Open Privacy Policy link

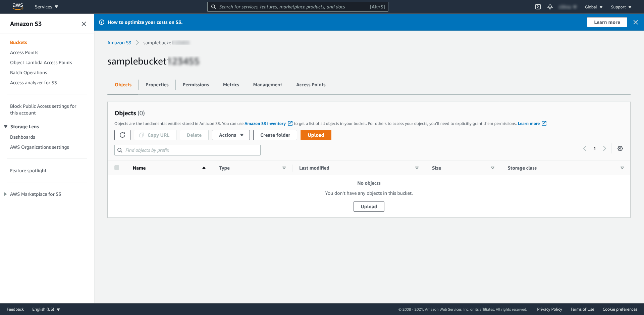click(x=549, y=309)
